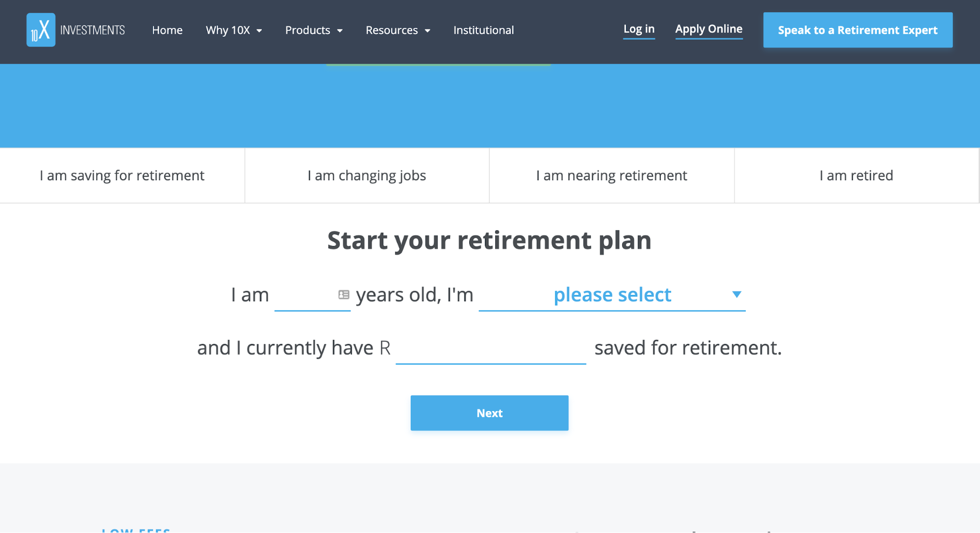Click the Resources dropdown arrow

[427, 30]
